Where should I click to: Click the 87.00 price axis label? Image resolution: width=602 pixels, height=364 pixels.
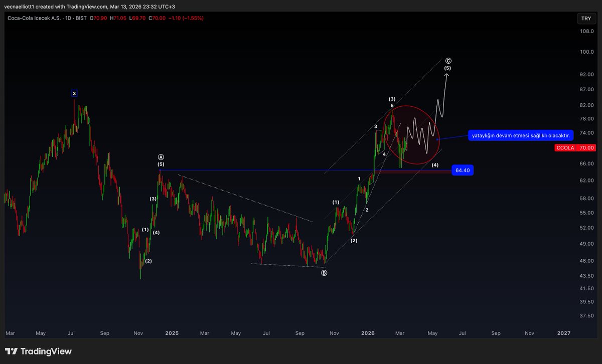[586, 89]
